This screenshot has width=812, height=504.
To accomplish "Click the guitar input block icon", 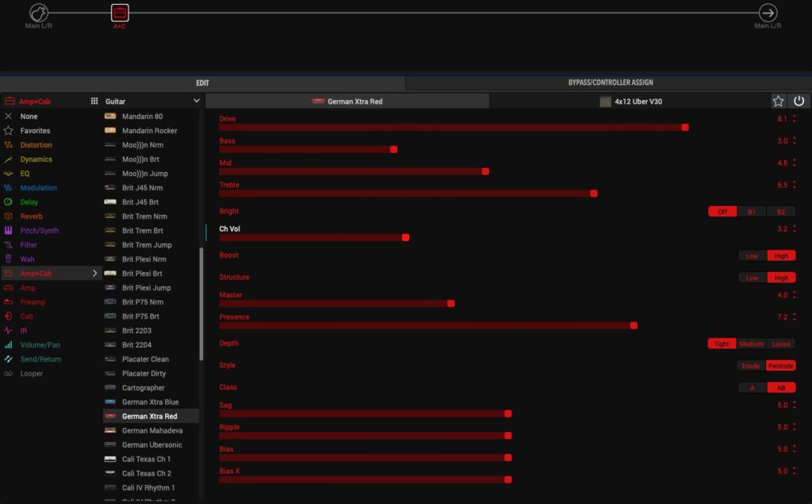I will click(x=39, y=13).
